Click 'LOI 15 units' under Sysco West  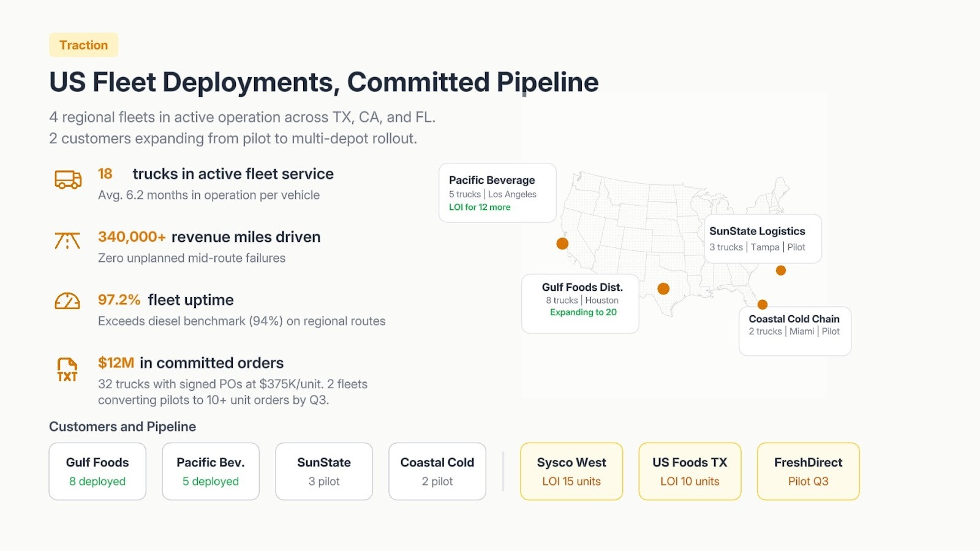(571, 481)
